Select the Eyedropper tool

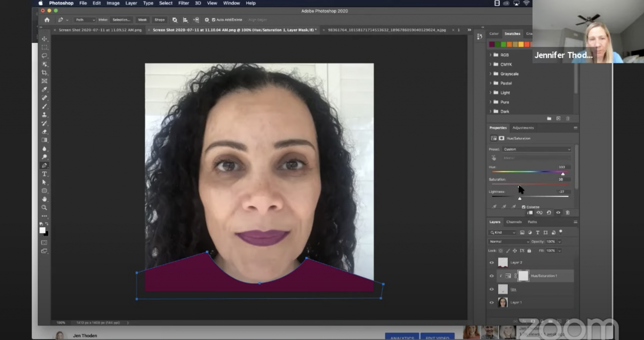tap(44, 89)
